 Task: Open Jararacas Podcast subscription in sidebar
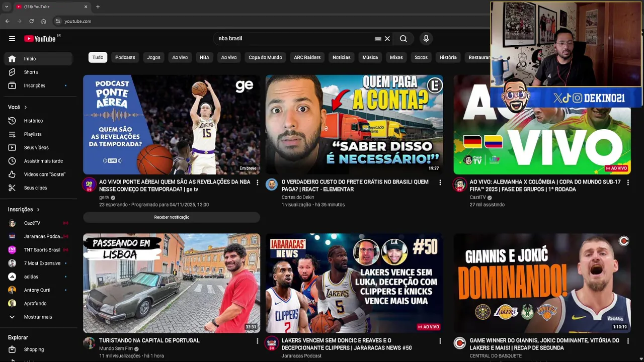[x=38, y=236]
